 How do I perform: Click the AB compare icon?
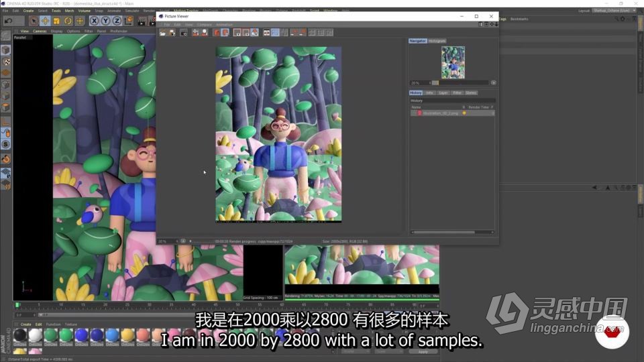click(x=266, y=32)
